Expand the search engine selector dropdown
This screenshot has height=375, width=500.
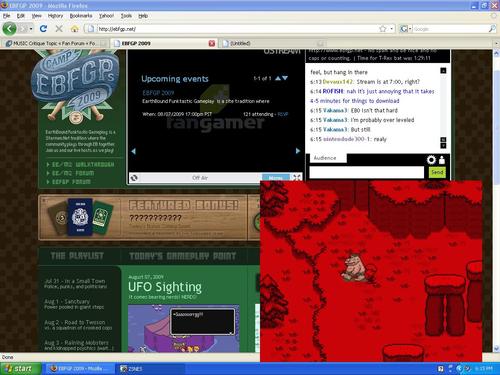click(410, 29)
